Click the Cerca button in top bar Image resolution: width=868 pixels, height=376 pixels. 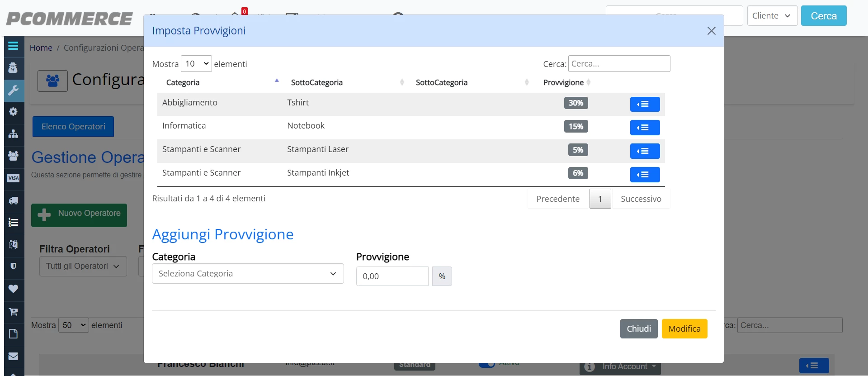point(824,16)
